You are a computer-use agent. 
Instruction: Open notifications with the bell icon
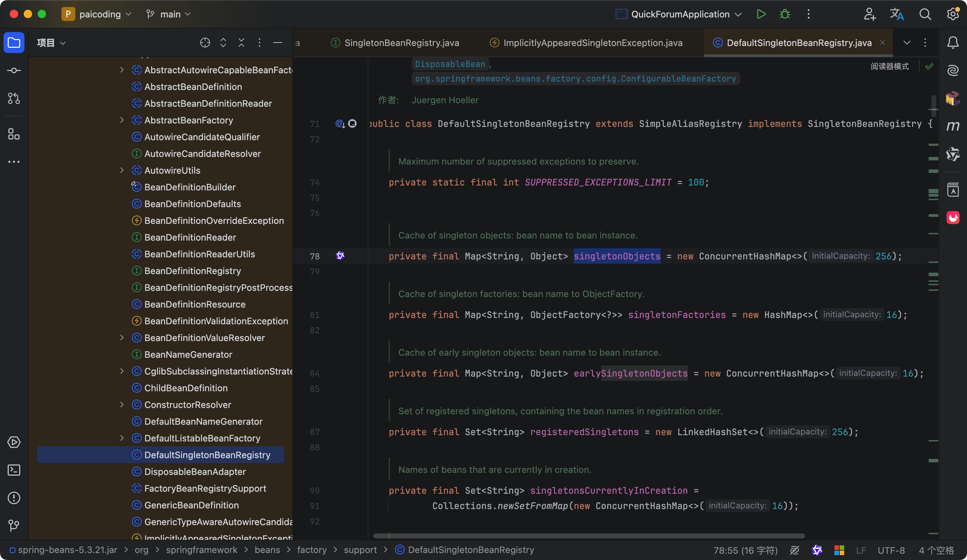pos(953,43)
